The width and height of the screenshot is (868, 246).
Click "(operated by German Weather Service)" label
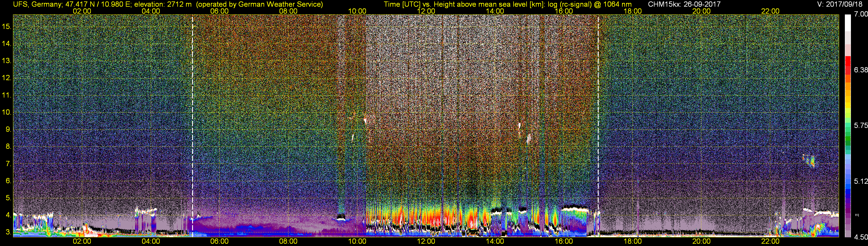click(x=260, y=4)
